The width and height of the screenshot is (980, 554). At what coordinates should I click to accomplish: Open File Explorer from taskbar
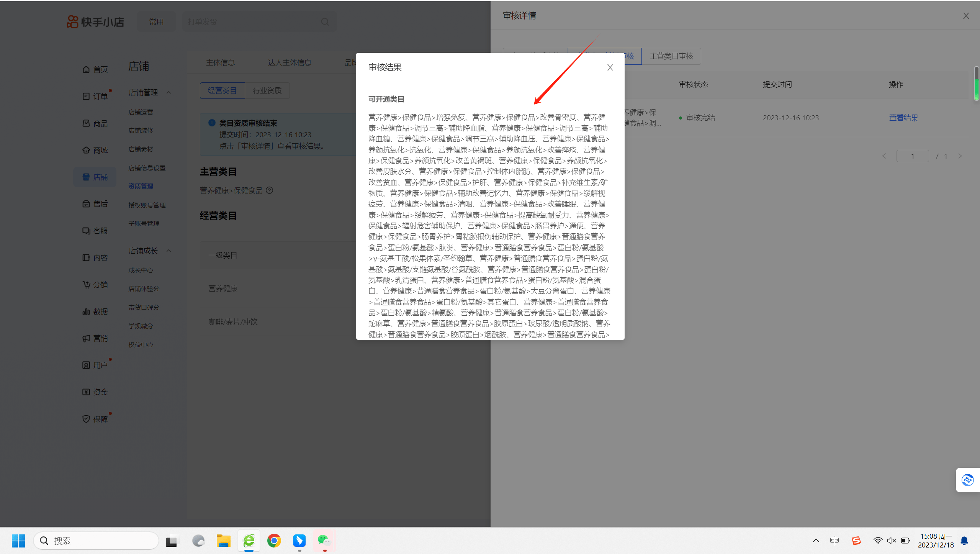[223, 541]
